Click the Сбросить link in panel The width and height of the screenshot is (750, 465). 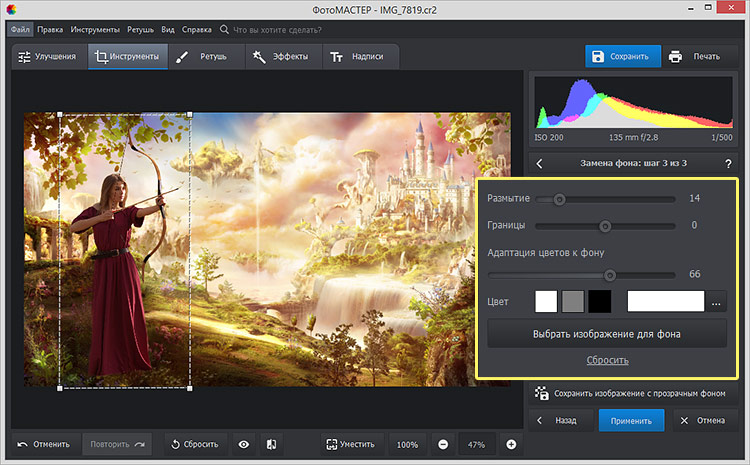(607, 360)
